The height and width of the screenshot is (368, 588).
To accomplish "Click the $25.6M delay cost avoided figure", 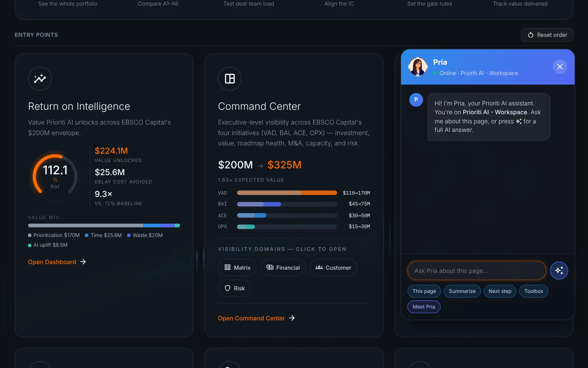I will [x=110, y=172].
